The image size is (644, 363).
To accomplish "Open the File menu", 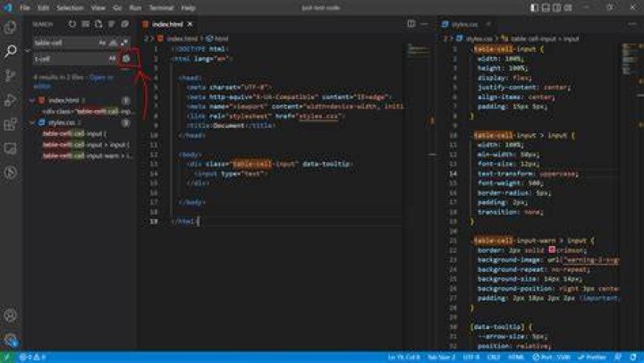I will coord(25,7).
